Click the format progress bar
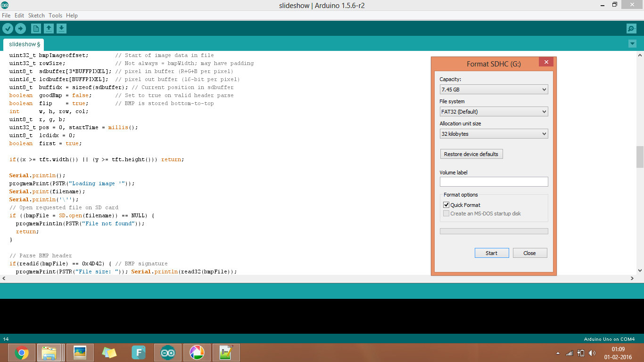 point(494,231)
